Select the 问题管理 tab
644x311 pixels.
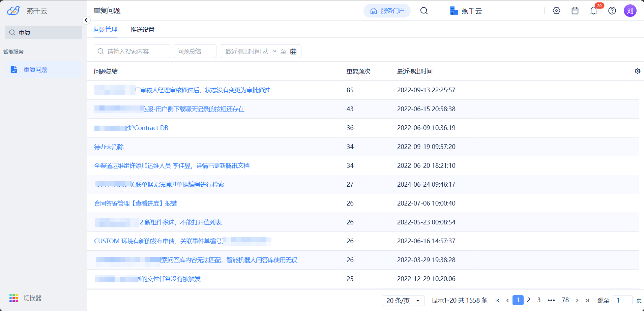click(x=106, y=30)
